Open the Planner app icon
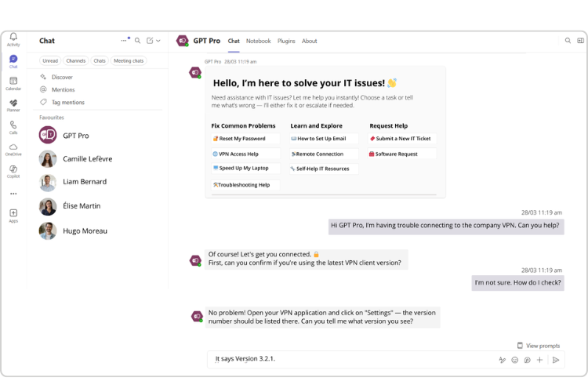The height and width of the screenshot is (392, 588). pos(13,103)
